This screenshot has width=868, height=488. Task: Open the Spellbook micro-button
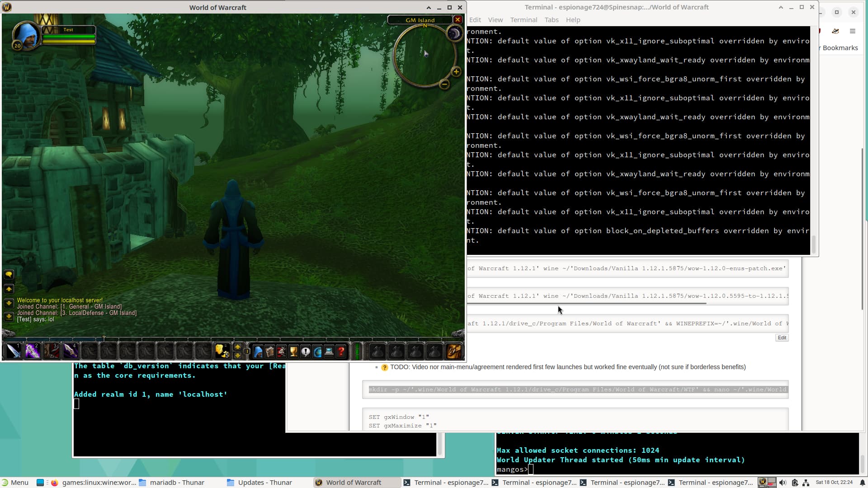coord(270,352)
